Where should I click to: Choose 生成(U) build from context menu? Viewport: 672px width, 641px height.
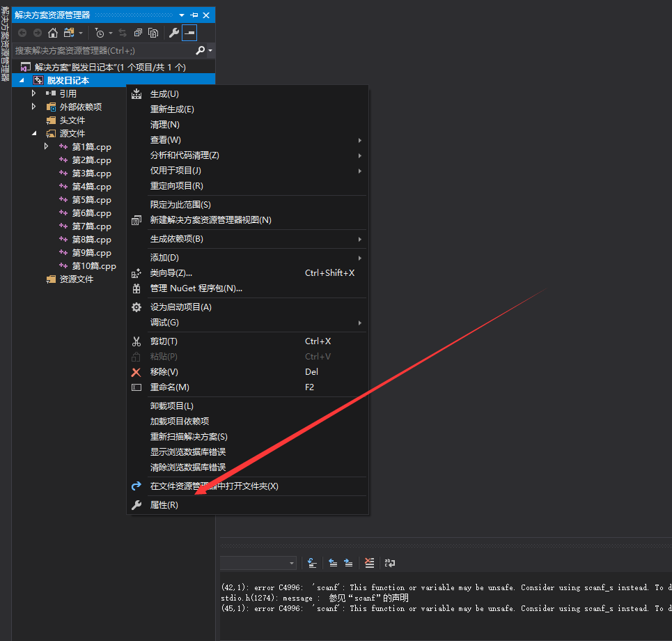coord(247,94)
